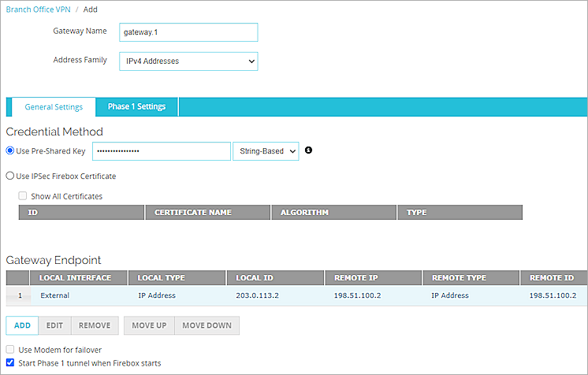Viewport: 588px width, 375px height.
Task: Open the General Settings tab
Action: 54,107
